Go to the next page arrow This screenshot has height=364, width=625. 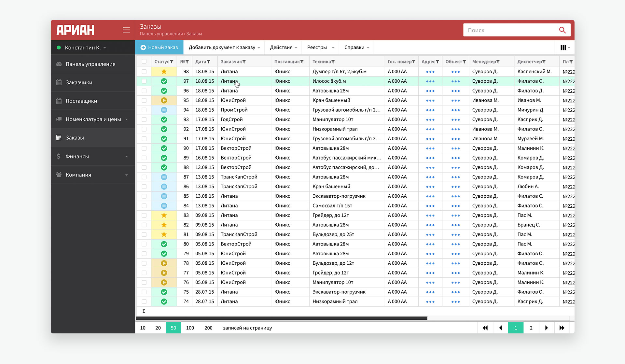[x=547, y=328]
